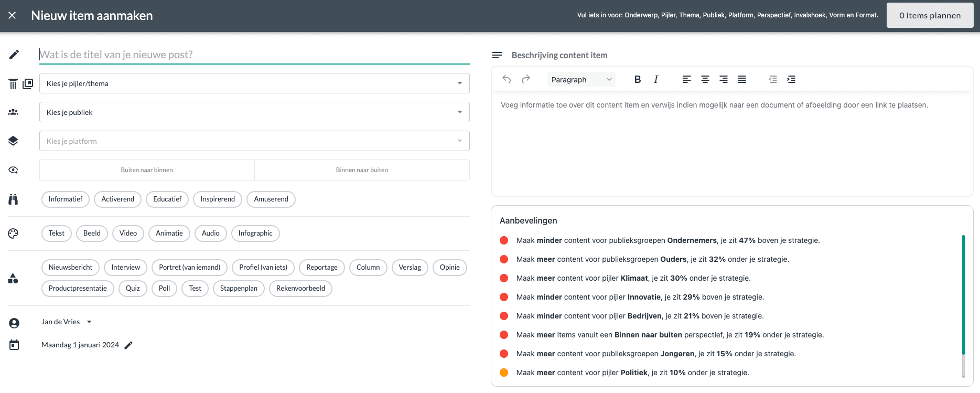
Task: Click the post title input field
Action: (x=254, y=55)
